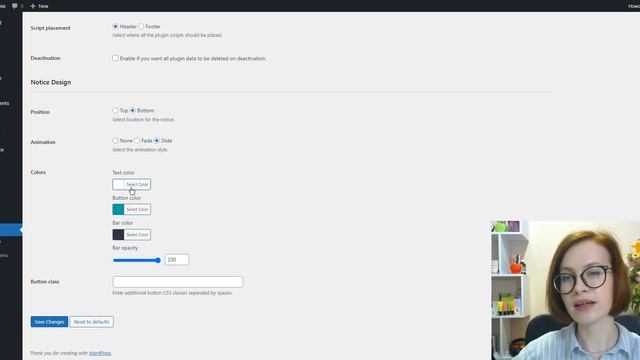Click the comments bubble icon in admin bar
This screenshot has height=360, width=640.
[x=15, y=6]
